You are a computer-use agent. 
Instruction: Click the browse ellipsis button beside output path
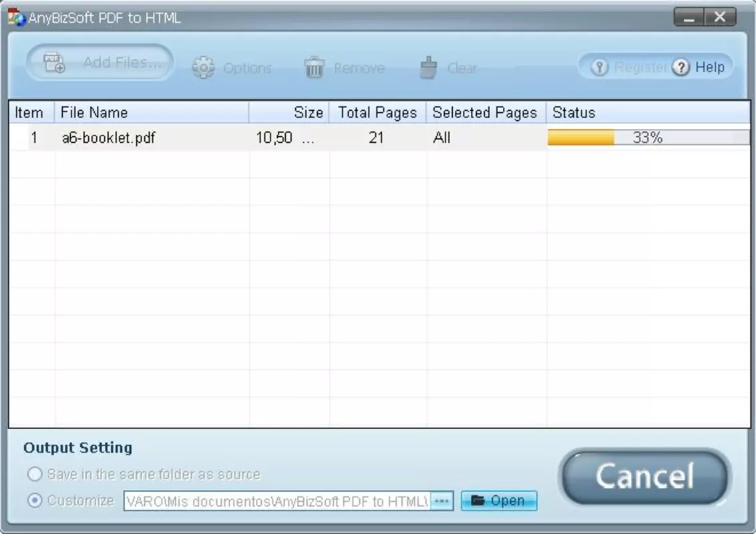tap(441, 501)
